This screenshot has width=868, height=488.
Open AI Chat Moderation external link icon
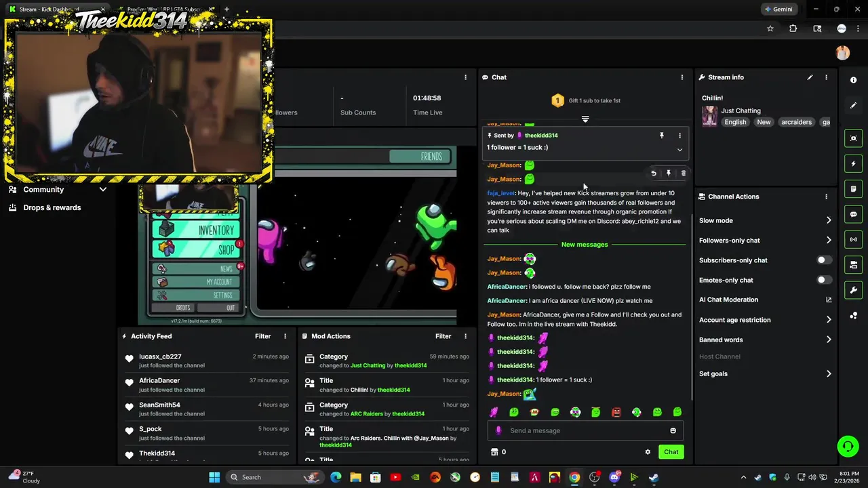(828, 300)
